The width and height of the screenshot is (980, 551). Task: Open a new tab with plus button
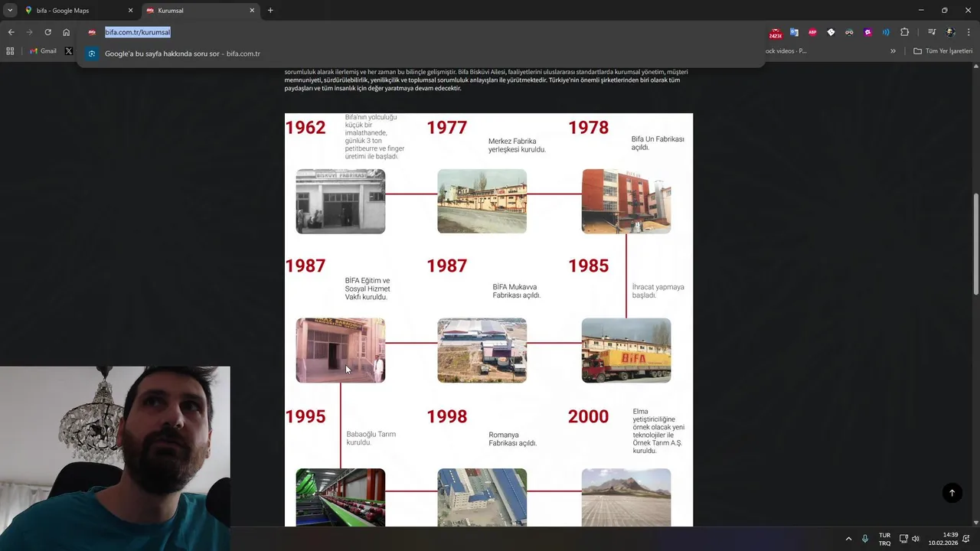(270, 11)
